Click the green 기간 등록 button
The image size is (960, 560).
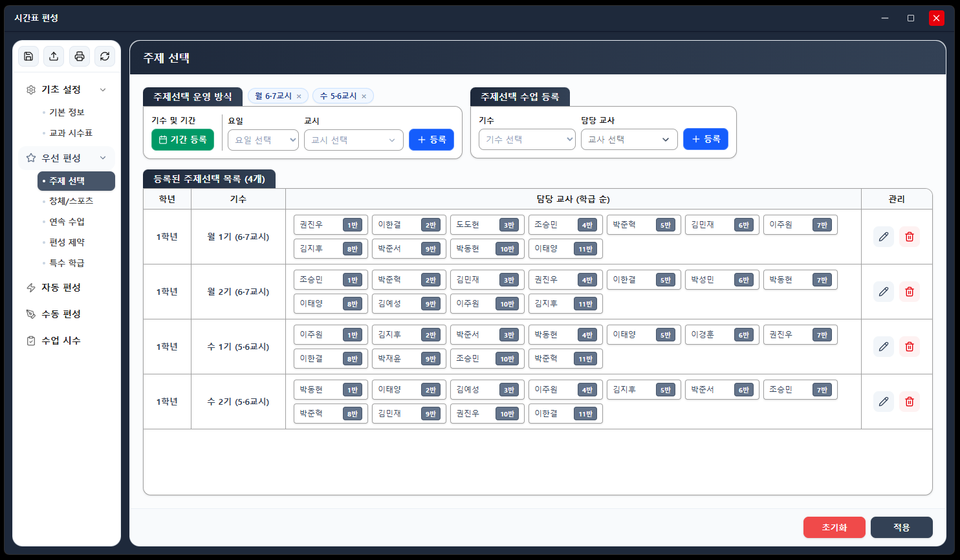point(182,140)
